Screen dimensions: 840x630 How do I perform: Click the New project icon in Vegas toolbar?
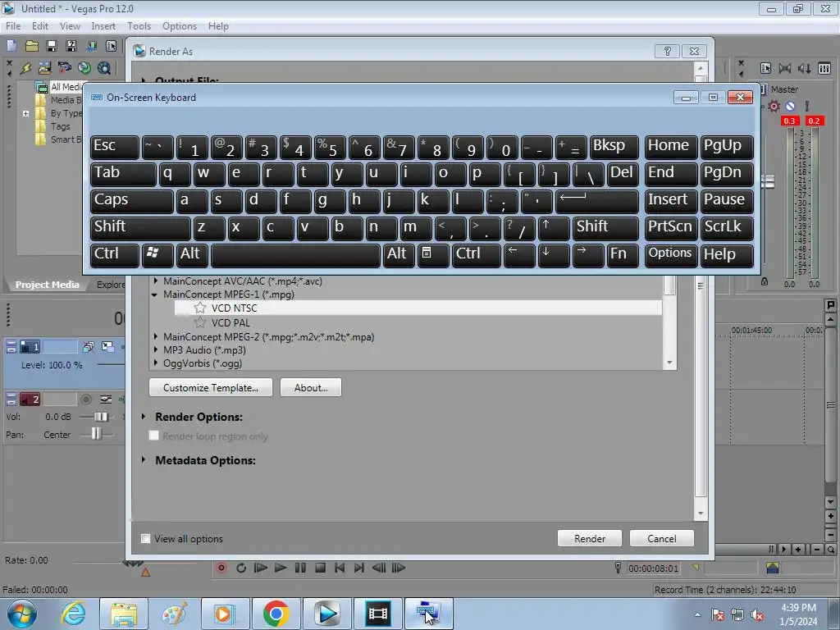coord(11,46)
